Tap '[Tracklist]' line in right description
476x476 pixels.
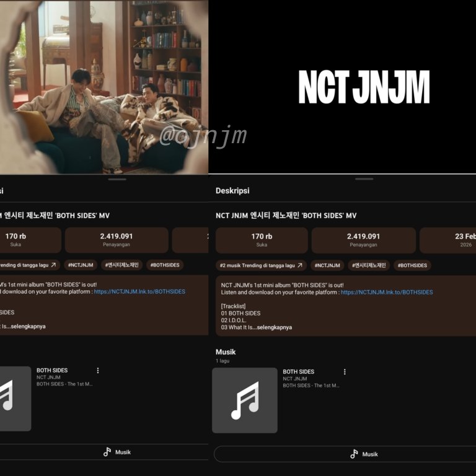point(233,306)
